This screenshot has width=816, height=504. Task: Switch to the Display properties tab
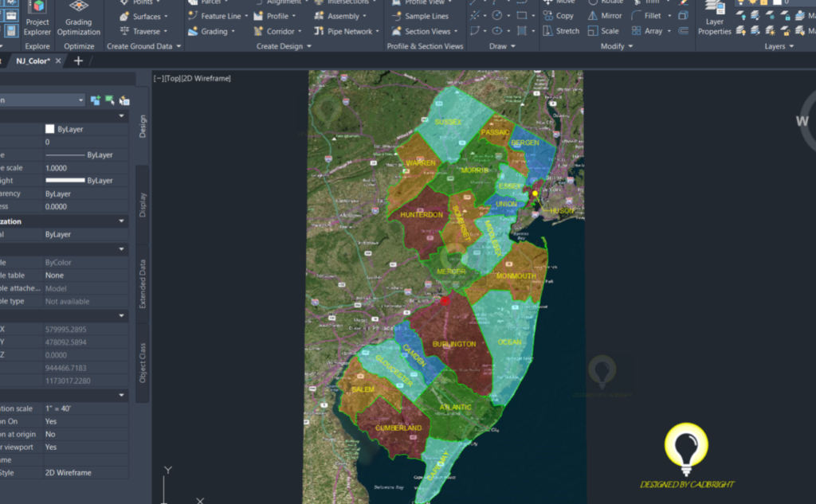click(143, 203)
